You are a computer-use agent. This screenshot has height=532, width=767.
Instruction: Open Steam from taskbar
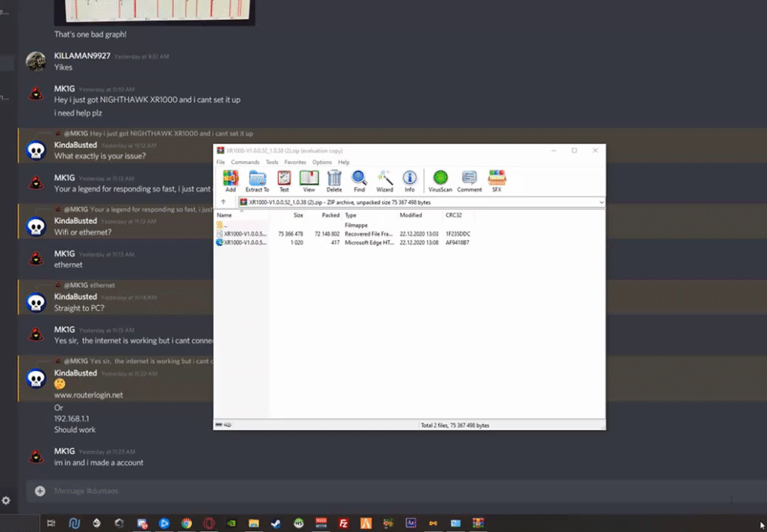[x=276, y=524]
